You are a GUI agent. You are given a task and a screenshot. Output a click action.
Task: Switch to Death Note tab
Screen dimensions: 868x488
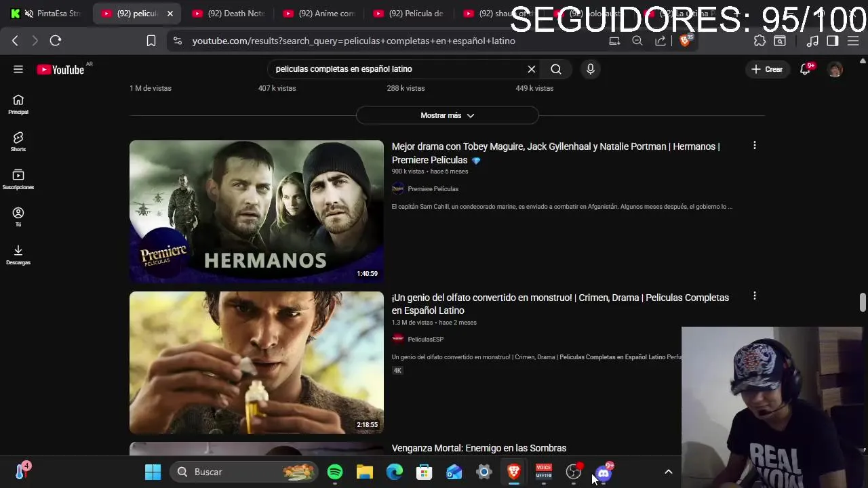tap(229, 14)
